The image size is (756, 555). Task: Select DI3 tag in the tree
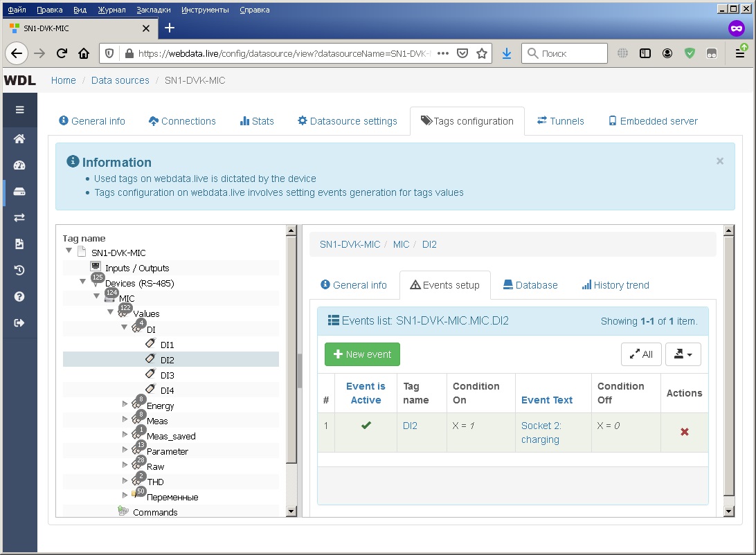click(x=167, y=375)
